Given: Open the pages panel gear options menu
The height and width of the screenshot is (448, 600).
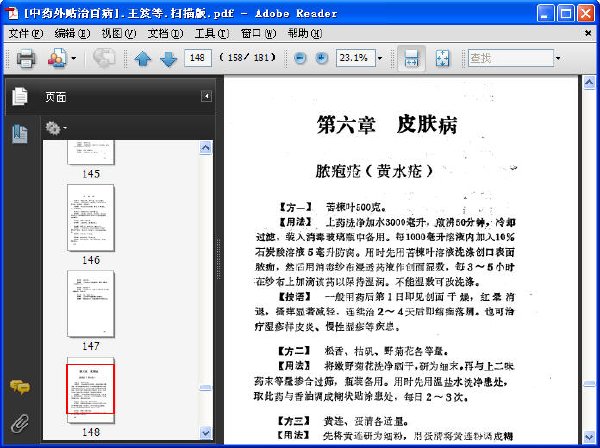Looking at the screenshot, I should tap(55, 128).
